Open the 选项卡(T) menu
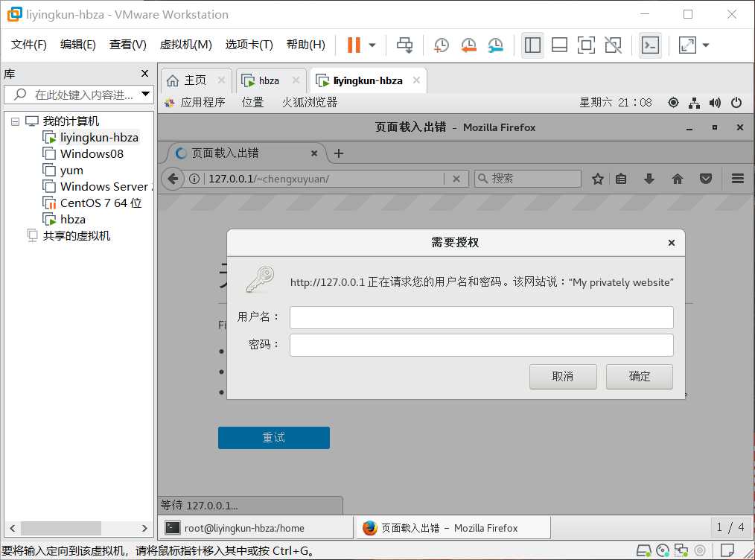Screen dimensions: 755x560 point(249,45)
